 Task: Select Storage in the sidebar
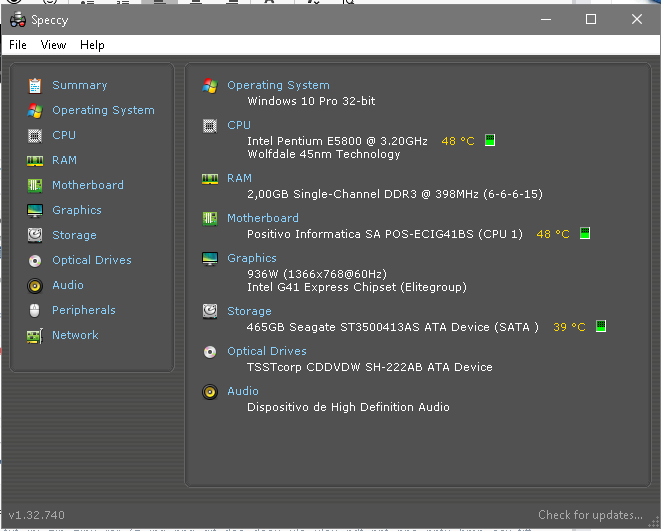click(x=74, y=235)
